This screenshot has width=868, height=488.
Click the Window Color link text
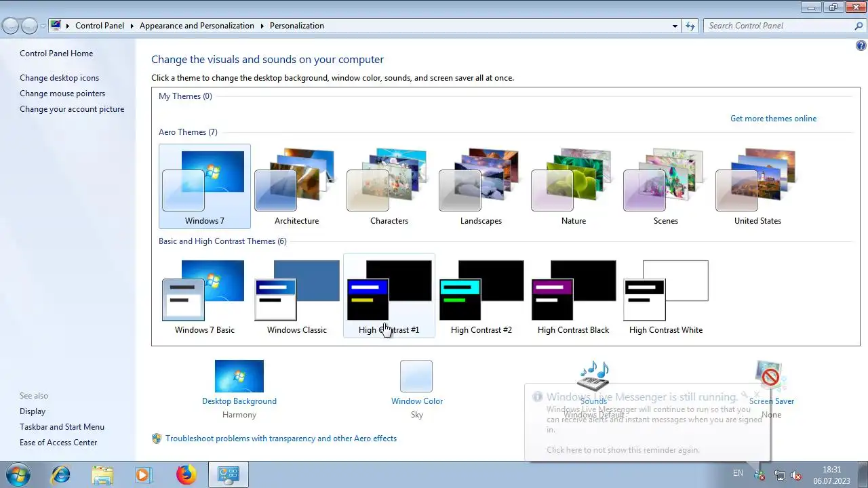[417, 401]
